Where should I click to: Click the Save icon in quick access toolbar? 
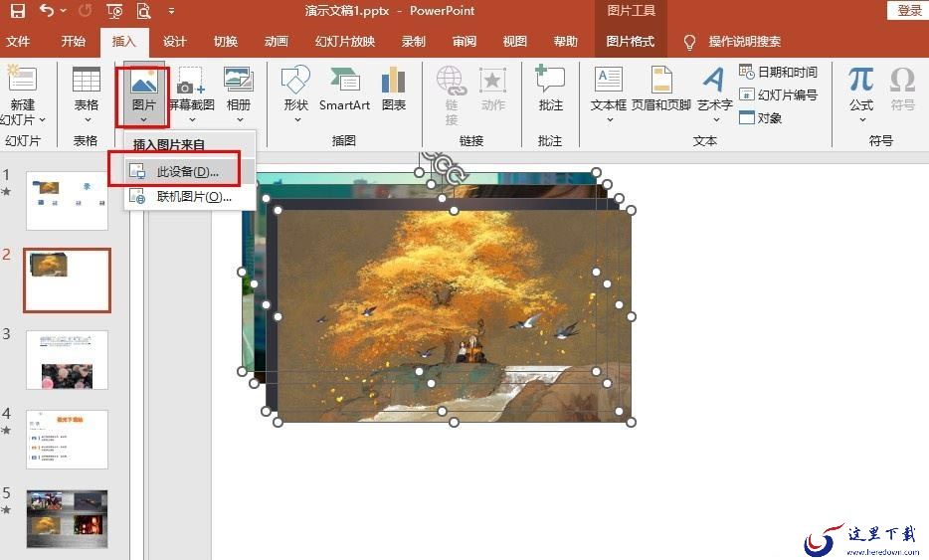tap(18, 10)
